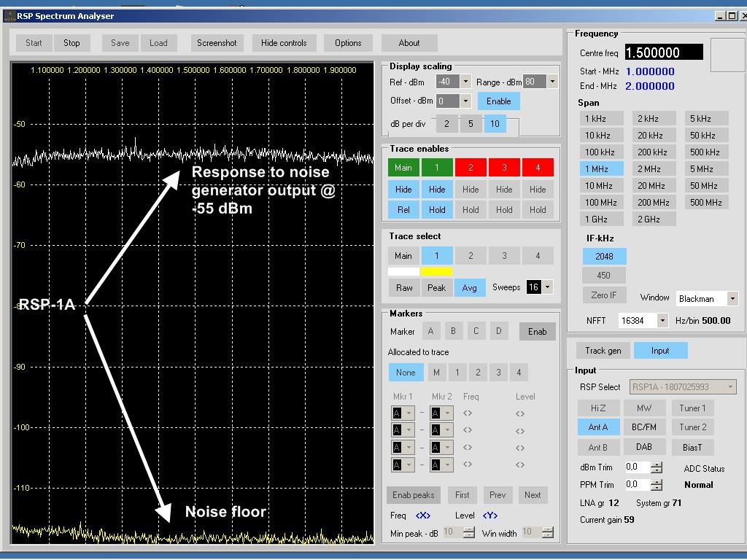Switch to Input tab

coord(660,351)
